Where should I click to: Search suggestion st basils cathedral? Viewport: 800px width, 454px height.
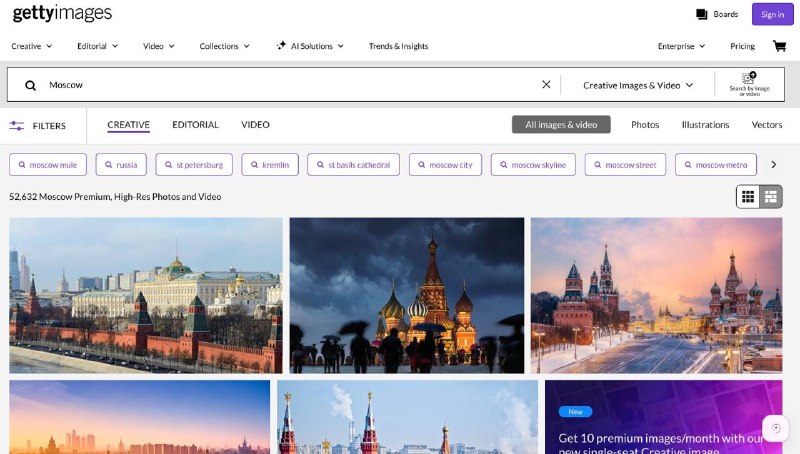[354, 165]
